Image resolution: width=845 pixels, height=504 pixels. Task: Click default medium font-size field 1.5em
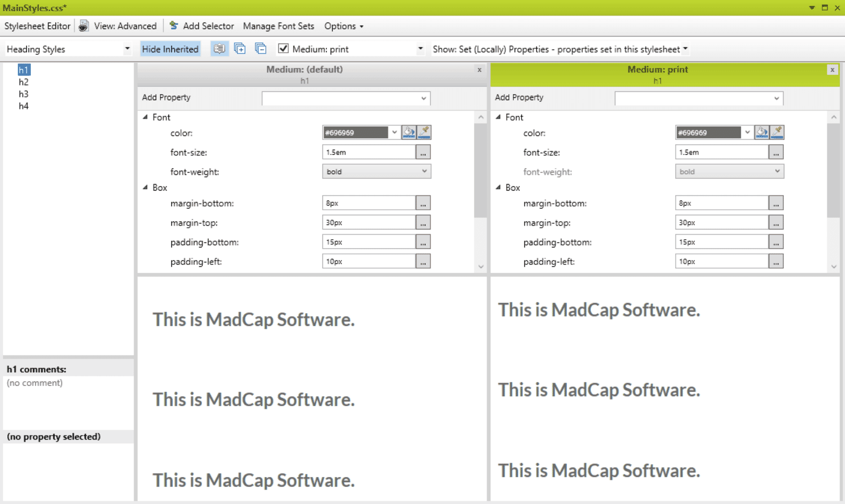point(369,152)
